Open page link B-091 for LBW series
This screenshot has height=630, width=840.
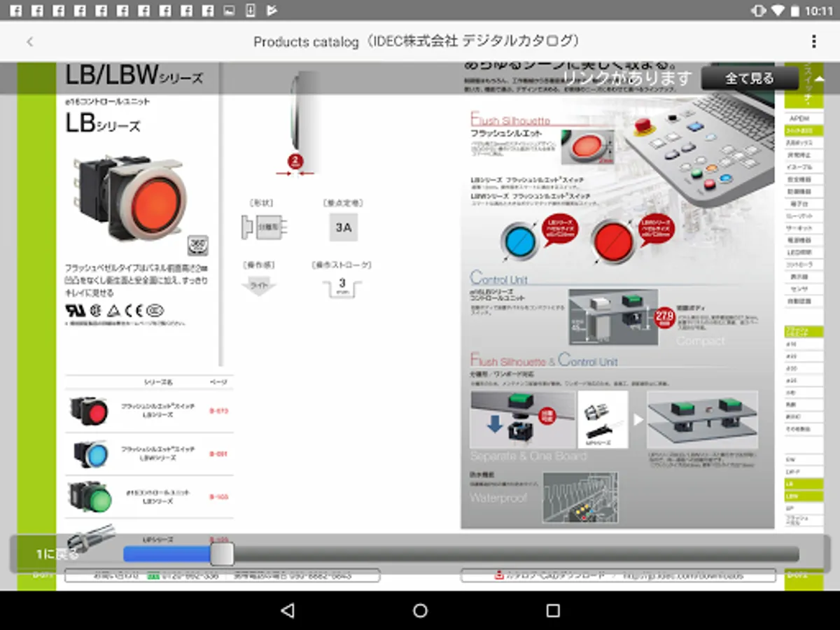click(x=219, y=454)
